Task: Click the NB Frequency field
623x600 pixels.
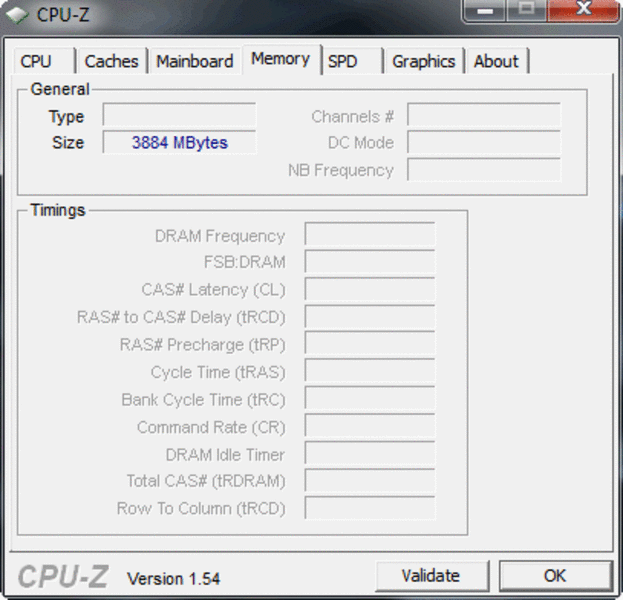Action: click(484, 170)
